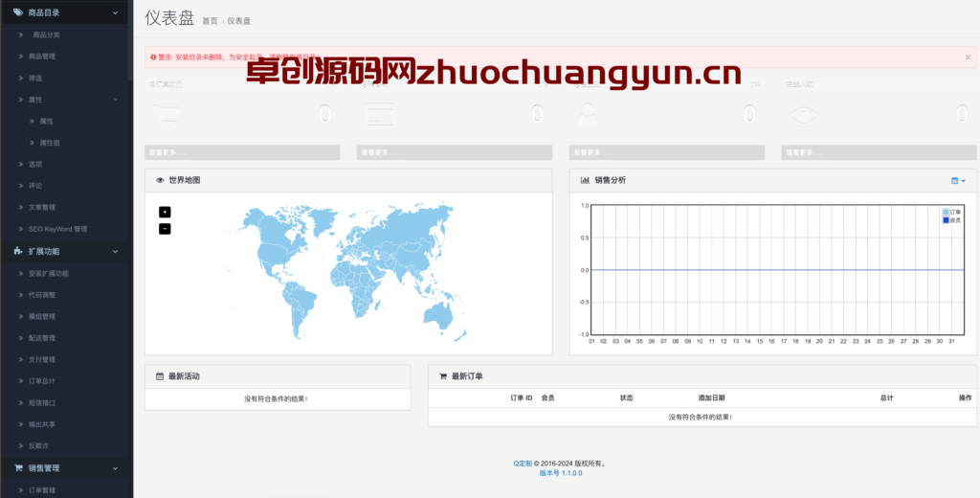980x498 pixels.
Task: Click the warning icon in the red alert
Action: pyautogui.click(x=153, y=57)
